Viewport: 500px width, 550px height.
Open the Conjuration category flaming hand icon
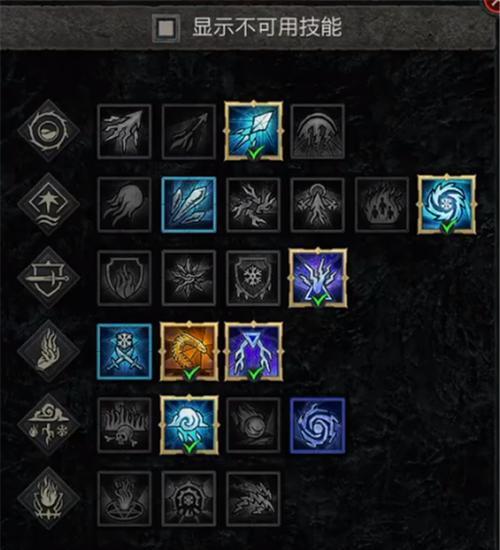click(x=48, y=351)
